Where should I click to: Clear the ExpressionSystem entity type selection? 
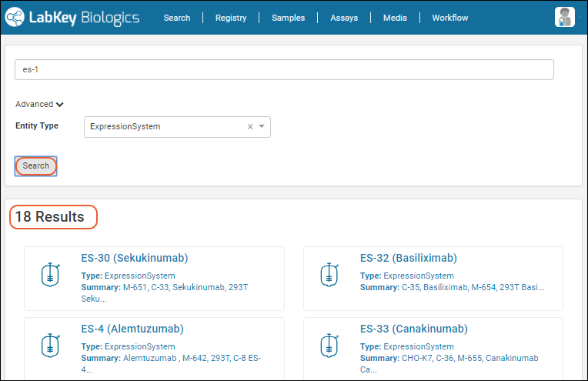coord(250,127)
